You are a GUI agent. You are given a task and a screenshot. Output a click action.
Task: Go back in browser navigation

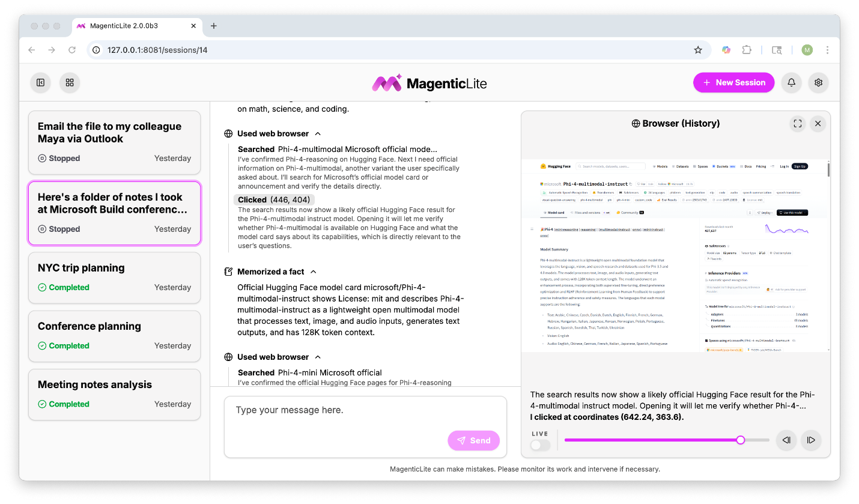point(32,50)
